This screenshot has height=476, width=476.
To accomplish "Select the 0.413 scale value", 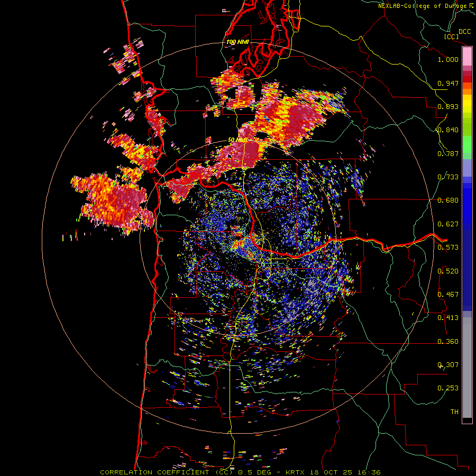I will 448,318.
